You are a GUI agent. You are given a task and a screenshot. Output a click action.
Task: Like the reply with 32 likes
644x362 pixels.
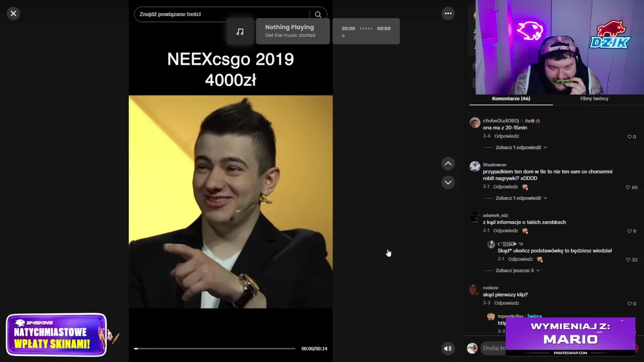[627, 260]
